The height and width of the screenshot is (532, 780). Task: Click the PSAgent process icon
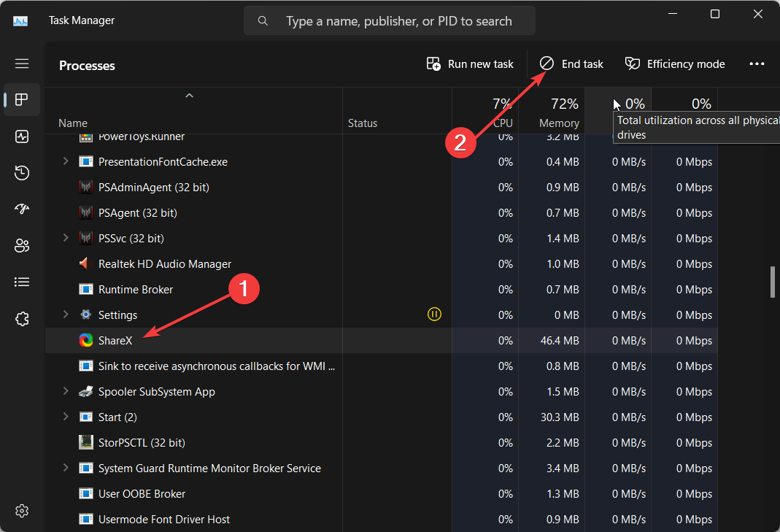[86, 212]
